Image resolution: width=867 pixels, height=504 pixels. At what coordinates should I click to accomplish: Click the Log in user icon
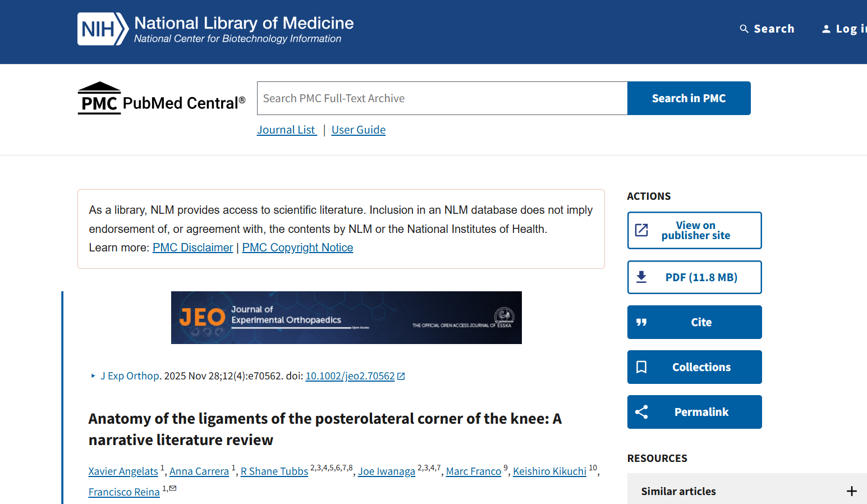coord(826,29)
